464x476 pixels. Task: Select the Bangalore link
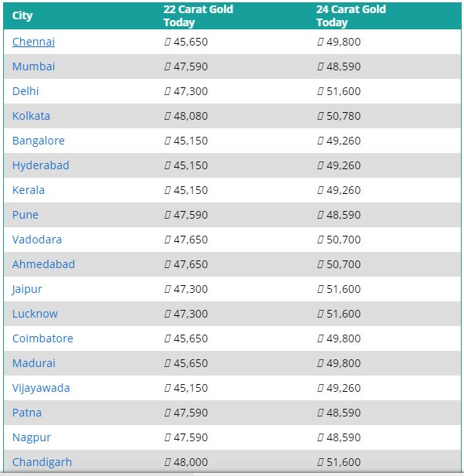pyautogui.click(x=38, y=141)
